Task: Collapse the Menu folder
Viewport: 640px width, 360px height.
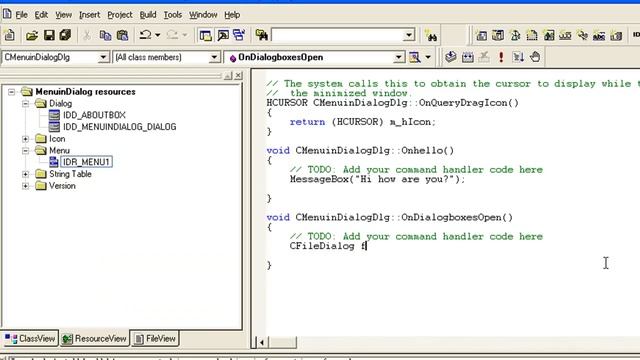Action: pyautogui.click(x=25, y=151)
